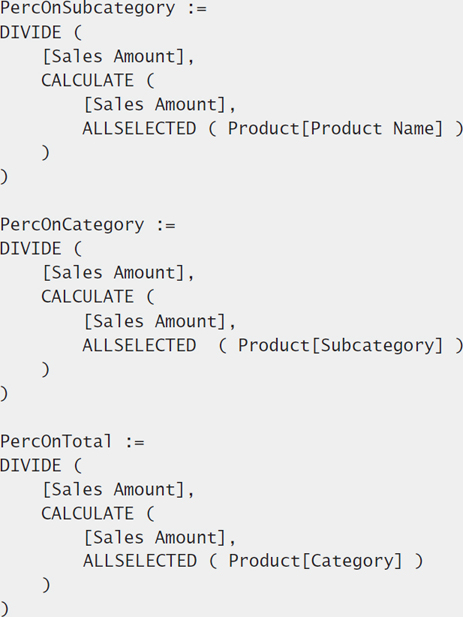Click the Product[Product Name] column reference
Screen dimensions: 463x617
coord(336,129)
